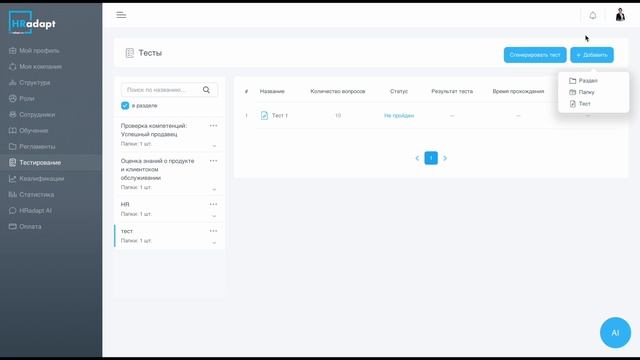Click the HRadapt logo
The image size is (640, 360).
point(32,23)
